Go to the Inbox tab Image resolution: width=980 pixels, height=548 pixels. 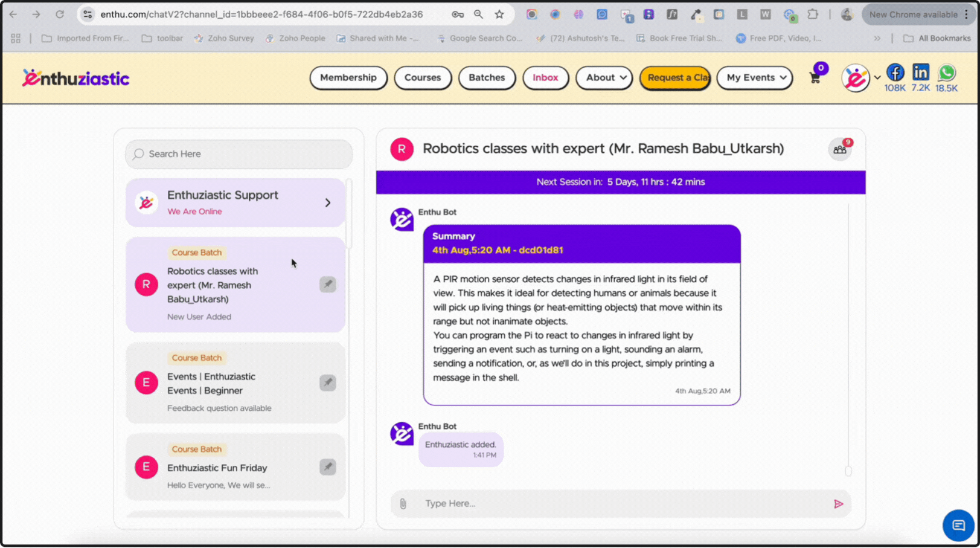[x=545, y=78]
